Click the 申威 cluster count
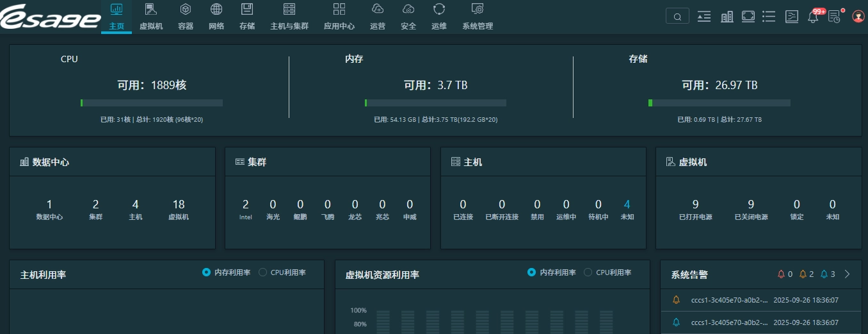This screenshot has width=868, height=334. coord(410,205)
